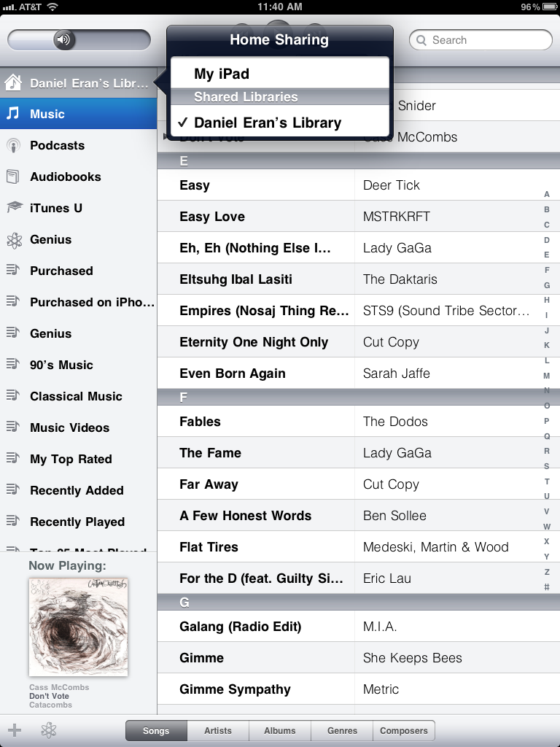This screenshot has width=560, height=747.
Task: Click artist Medeski, Martin & Wood
Action: pos(436,547)
